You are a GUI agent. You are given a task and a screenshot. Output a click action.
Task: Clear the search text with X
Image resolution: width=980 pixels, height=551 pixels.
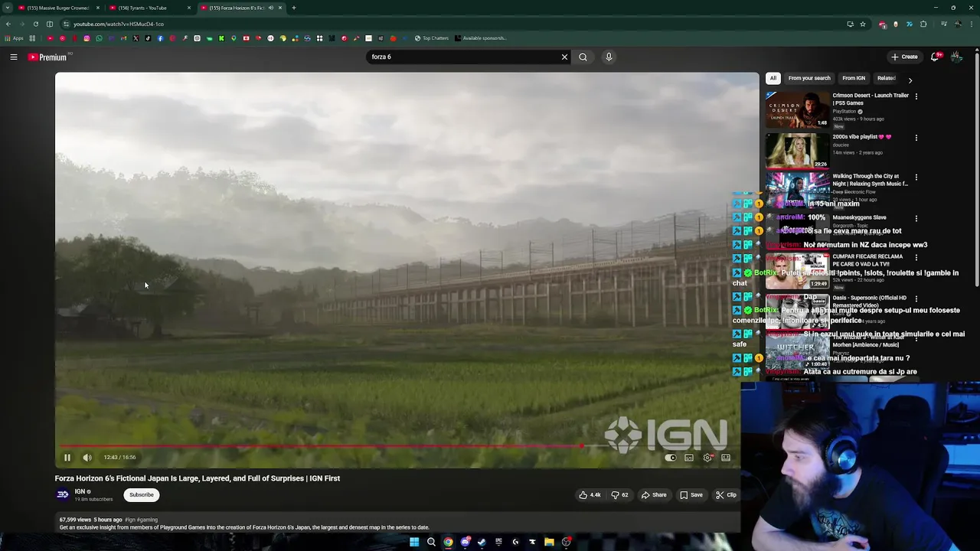point(564,57)
